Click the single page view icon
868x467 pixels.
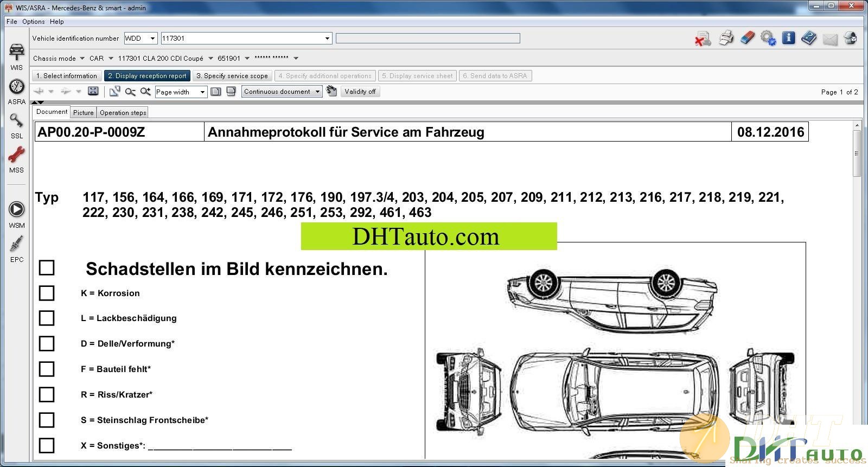pyautogui.click(x=215, y=92)
